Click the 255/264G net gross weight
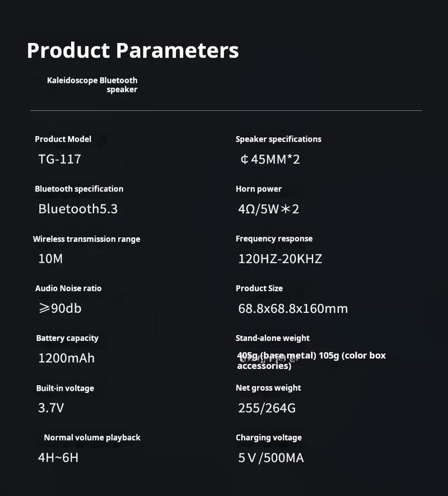This screenshot has height=496, width=448. (x=267, y=408)
